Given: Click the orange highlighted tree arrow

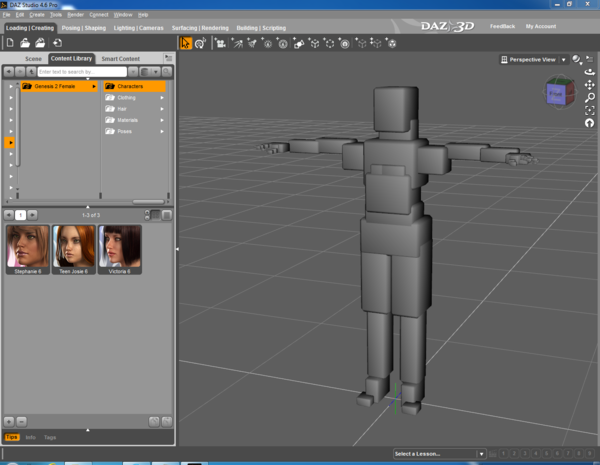Looking at the screenshot, I should (x=10, y=143).
